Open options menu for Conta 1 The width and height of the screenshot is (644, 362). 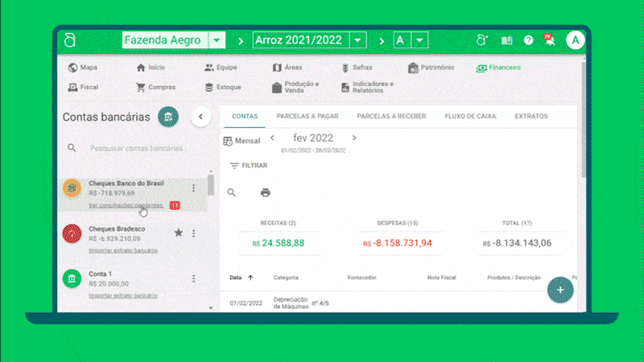(x=193, y=278)
